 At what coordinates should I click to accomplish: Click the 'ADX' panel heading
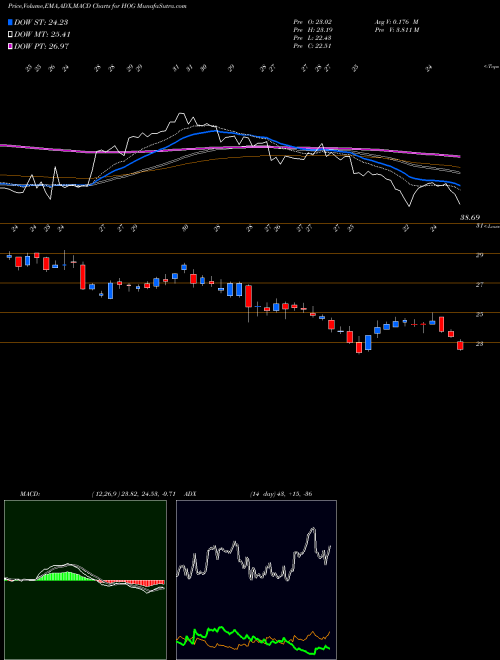point(190,494)
